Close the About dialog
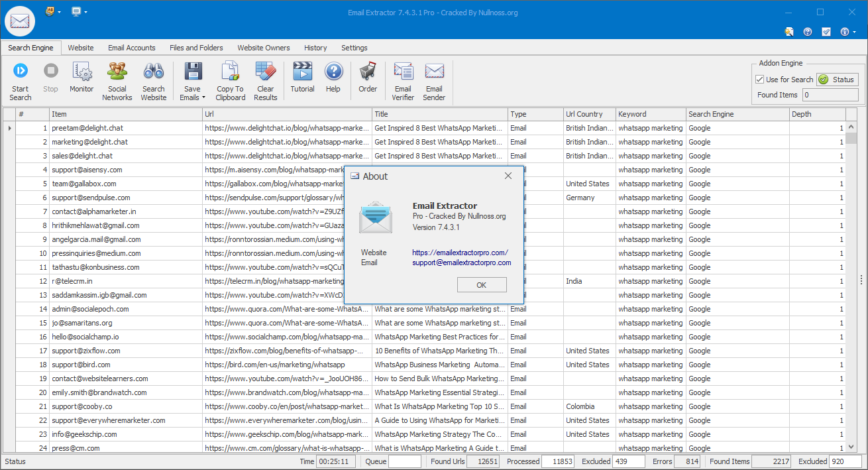Image resolution: width=868 pixels, height=470 pixels. 508,176
